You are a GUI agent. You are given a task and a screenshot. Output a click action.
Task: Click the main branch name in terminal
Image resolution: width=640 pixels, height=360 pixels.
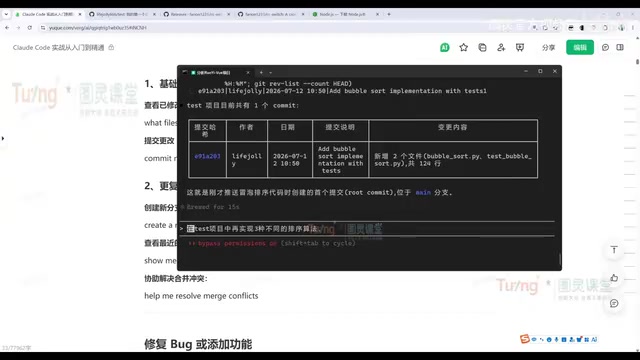click(423, 192)
